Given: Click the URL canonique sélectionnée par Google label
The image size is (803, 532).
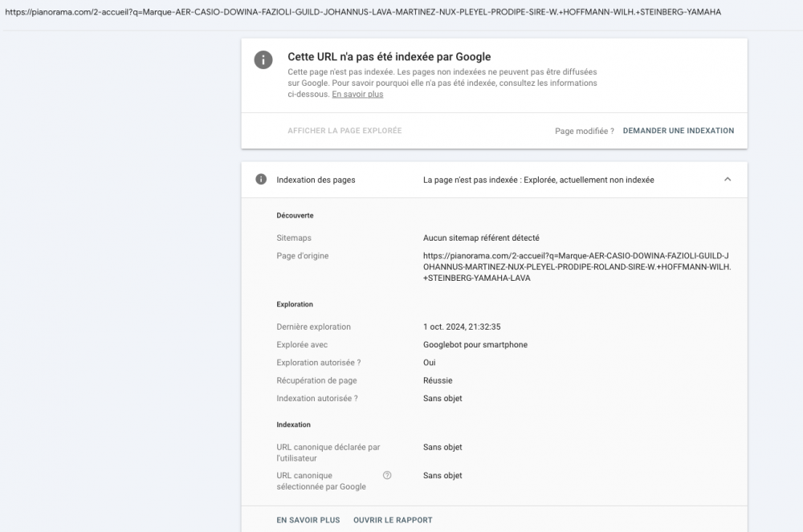Looking at the screenshot, I should tap(321, 481).
